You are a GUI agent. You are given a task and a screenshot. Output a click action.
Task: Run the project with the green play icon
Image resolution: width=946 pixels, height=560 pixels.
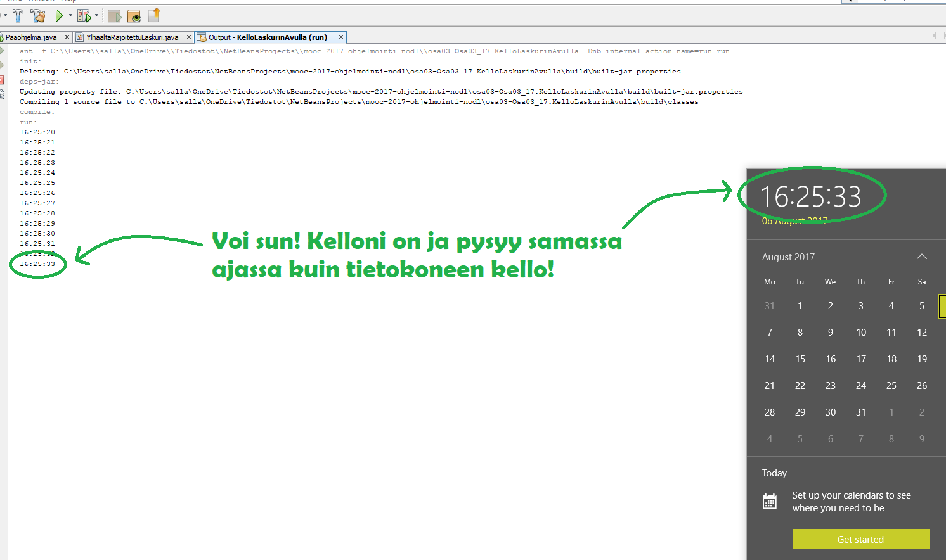(x=59, y=15)
